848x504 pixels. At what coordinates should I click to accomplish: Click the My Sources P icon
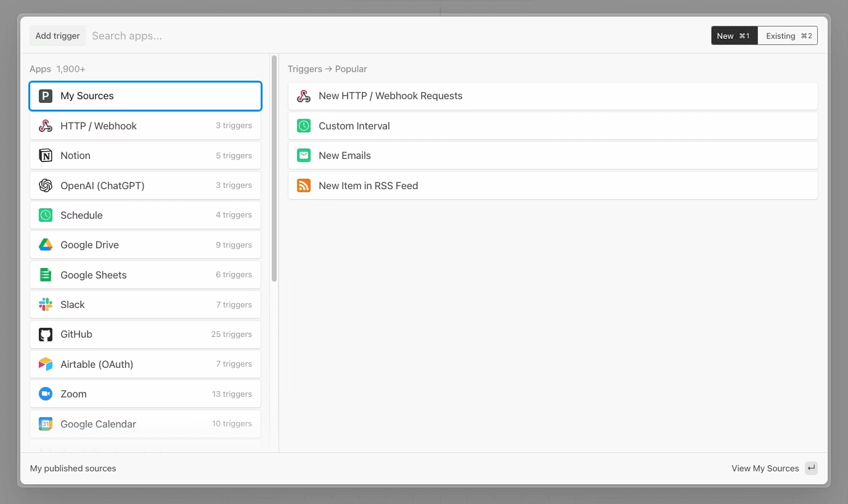(46, 96)
